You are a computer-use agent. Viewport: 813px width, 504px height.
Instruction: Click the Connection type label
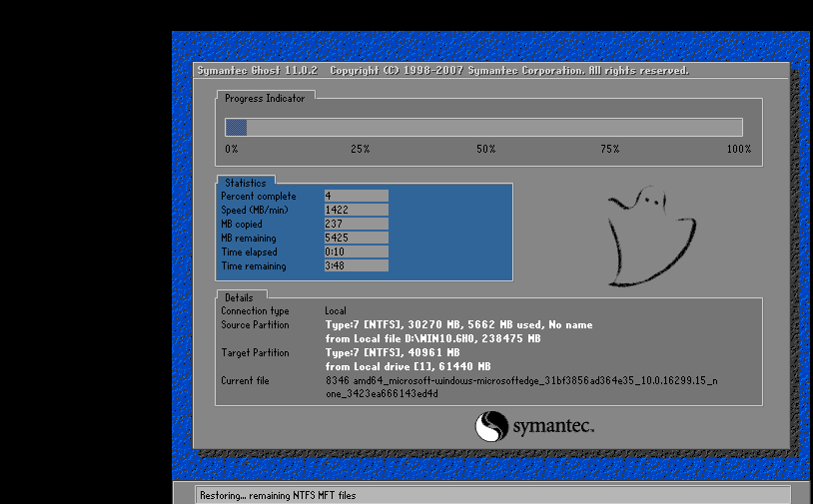click(x=255, y=311)
